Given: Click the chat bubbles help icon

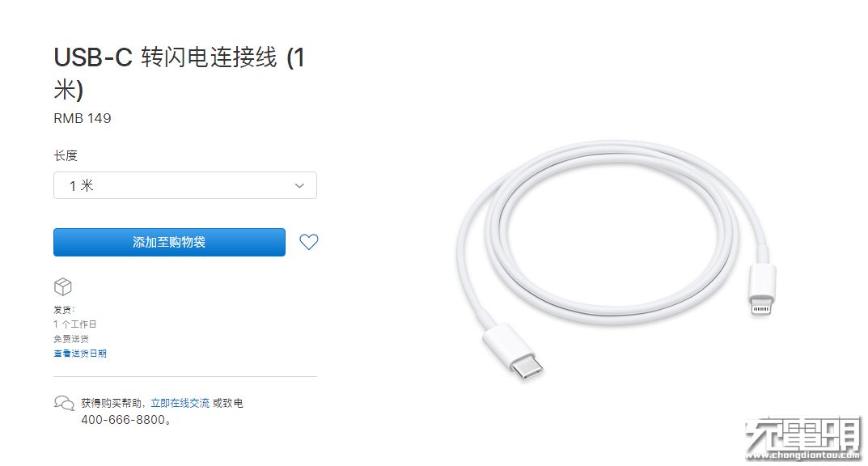Looking at the screenshot, I should (x=64, y=403).
